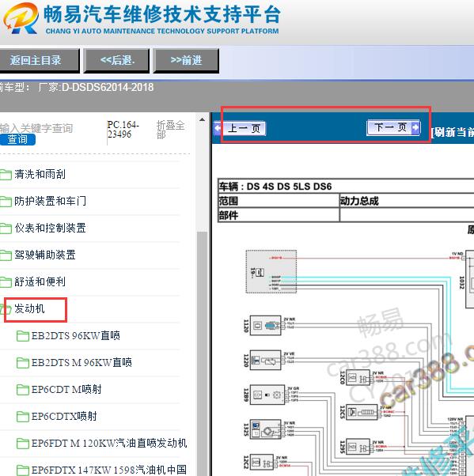Open EP6CDTX喷射 engine entry
Viewport: 474px width, 476px height.
point(64,416)
